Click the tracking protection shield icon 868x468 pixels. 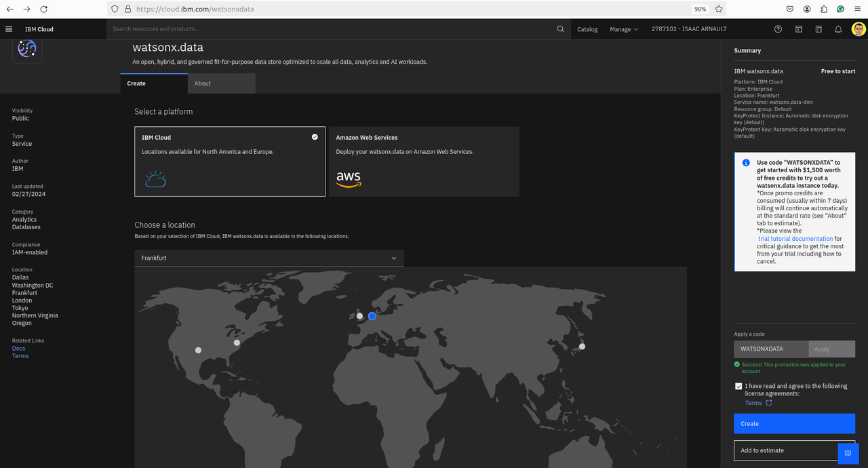pos(115,9)
